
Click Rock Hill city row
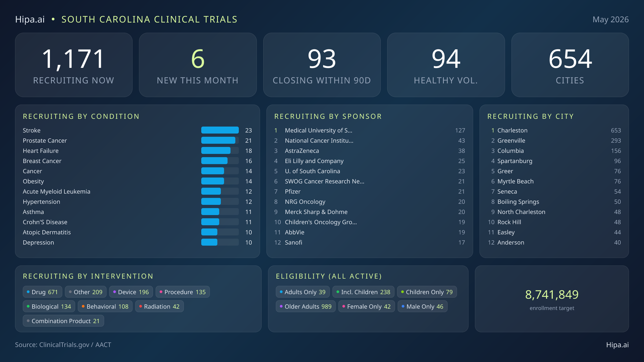coord(554,222)
